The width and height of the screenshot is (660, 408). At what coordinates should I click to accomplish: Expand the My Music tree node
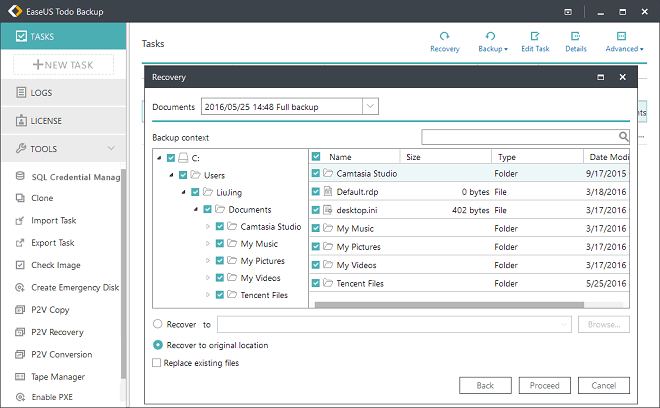[x=208, y=244]
